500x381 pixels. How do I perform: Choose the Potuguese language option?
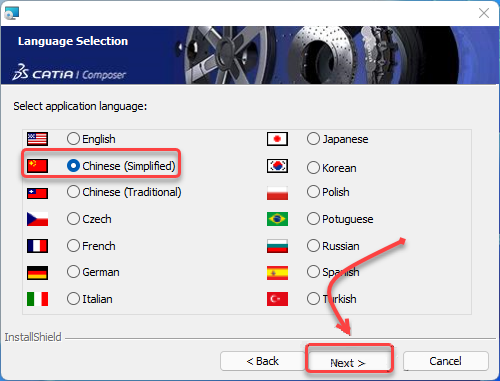(x=313, y=219)
